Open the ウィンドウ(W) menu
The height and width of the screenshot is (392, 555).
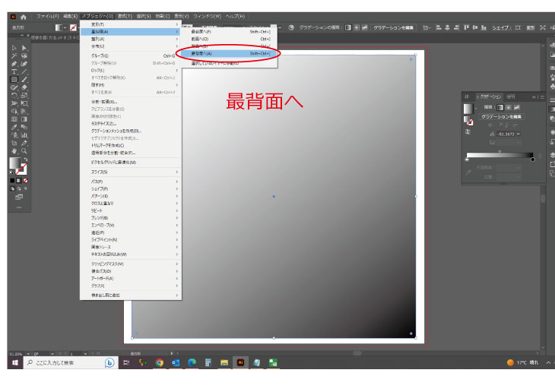208,15
